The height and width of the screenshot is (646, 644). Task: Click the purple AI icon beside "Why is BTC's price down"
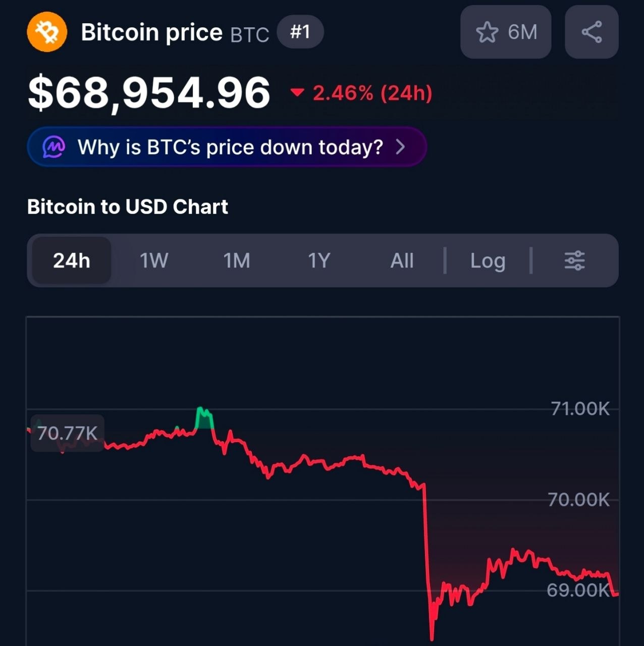point(54,147)
